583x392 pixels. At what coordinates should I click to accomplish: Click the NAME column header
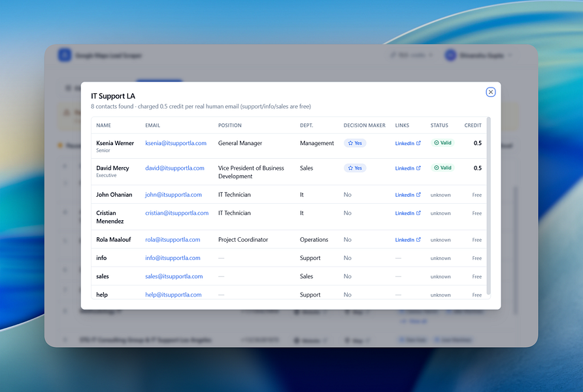pyautogui.click(x=103, y=125)
